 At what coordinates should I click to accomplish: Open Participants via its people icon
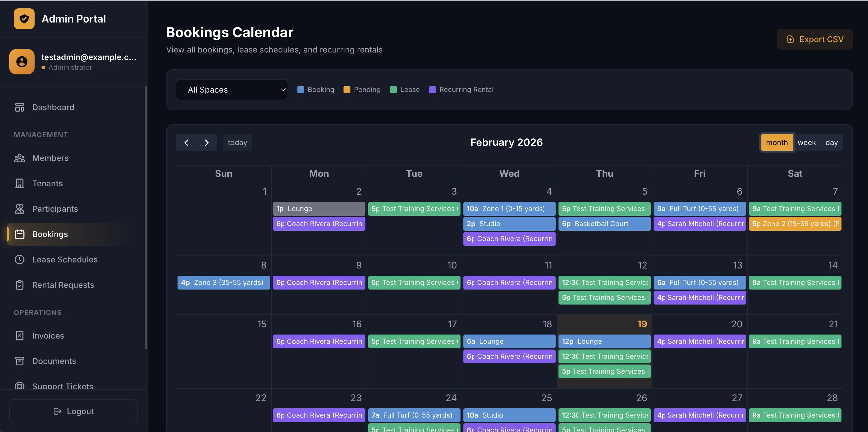point(20,209)
